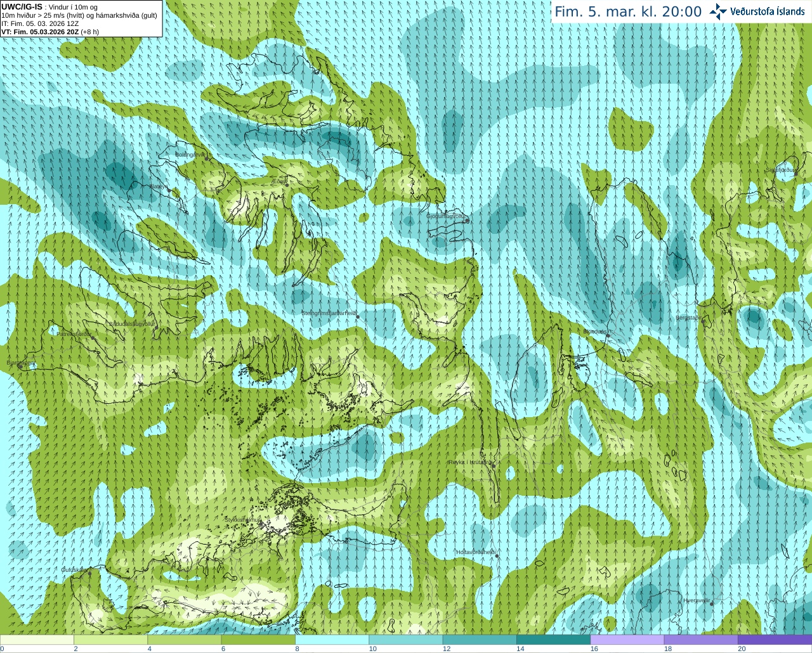Click the 'IT: Fim. 05. 03. 2026 12Z' line
The height and width of the screenshot is (653, 812).
[x=40, y=23]
